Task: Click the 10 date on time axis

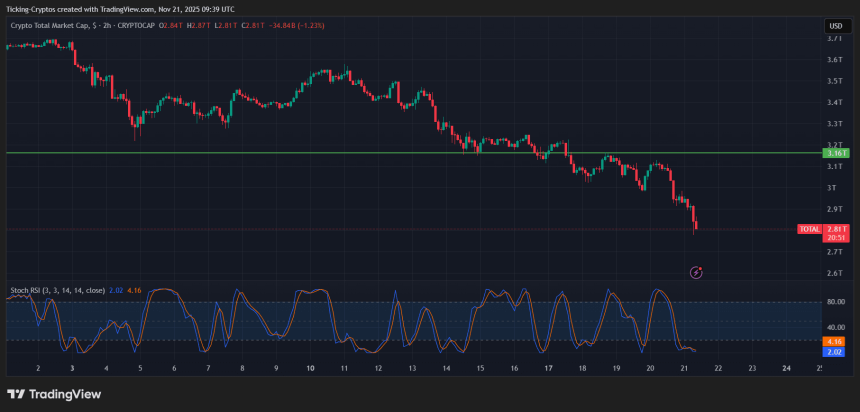Action: coord(310,369)
